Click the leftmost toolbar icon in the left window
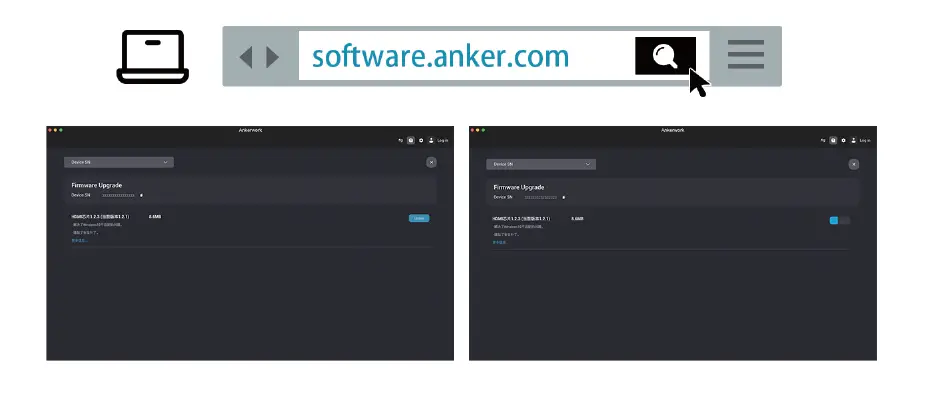 click(x=400, y=141)
